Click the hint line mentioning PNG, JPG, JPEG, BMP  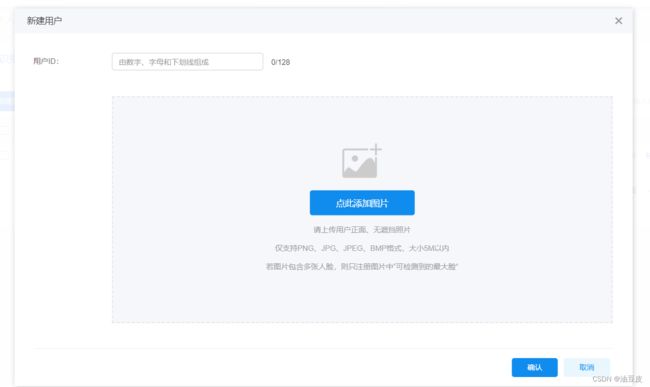[x=362, y=248]
